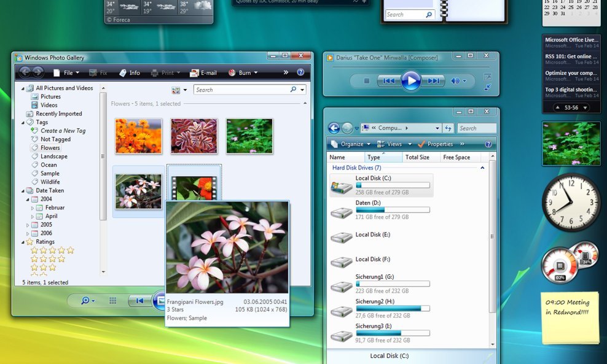Switch Media Player to full mode
The height and width of the screenshot is (364, 607).
(x=488, y=88)
